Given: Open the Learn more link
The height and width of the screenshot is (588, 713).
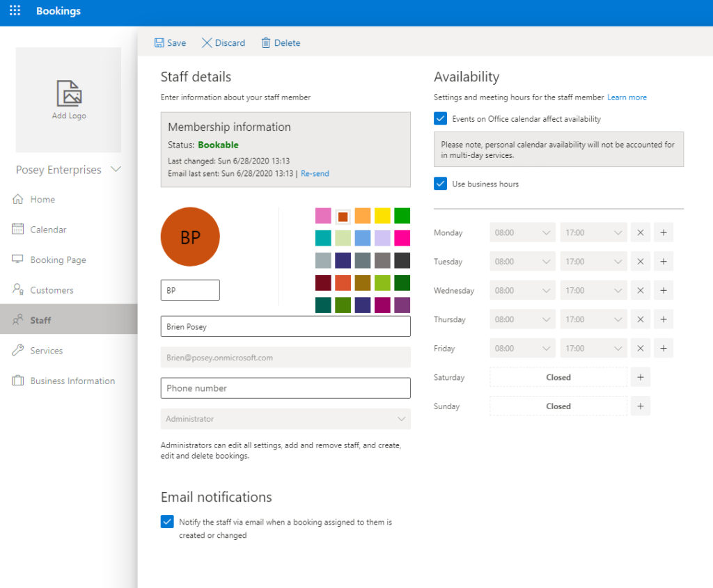Looking at the screenshot, I should 627,97.
